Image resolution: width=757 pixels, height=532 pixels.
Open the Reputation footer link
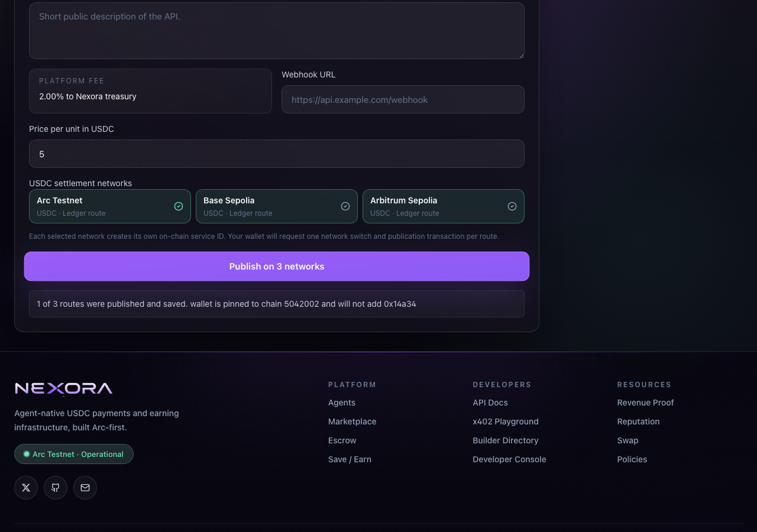pos(638,421)
